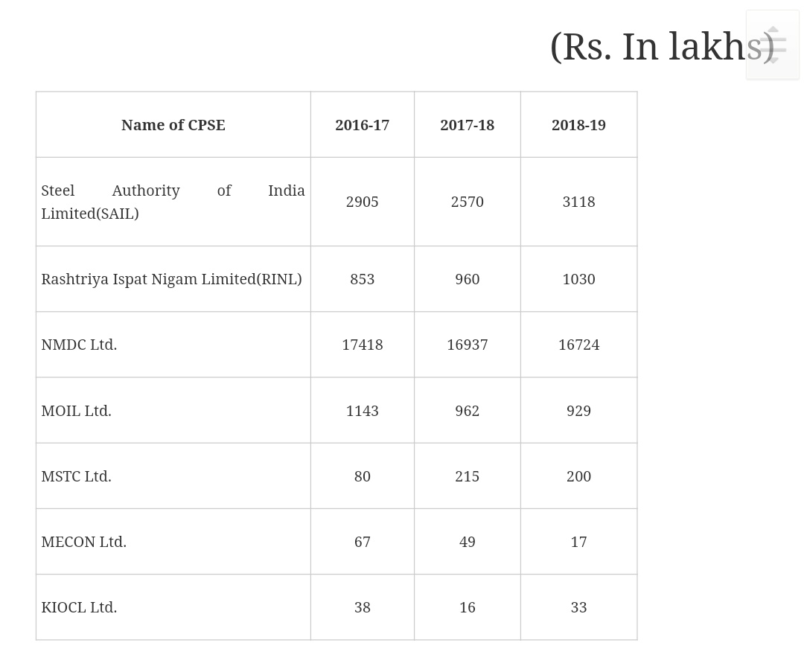Select the NMDC 2016-17 value 17418
Image resolution: width=804 pixels, height=672 pixels.
(362, 345)
